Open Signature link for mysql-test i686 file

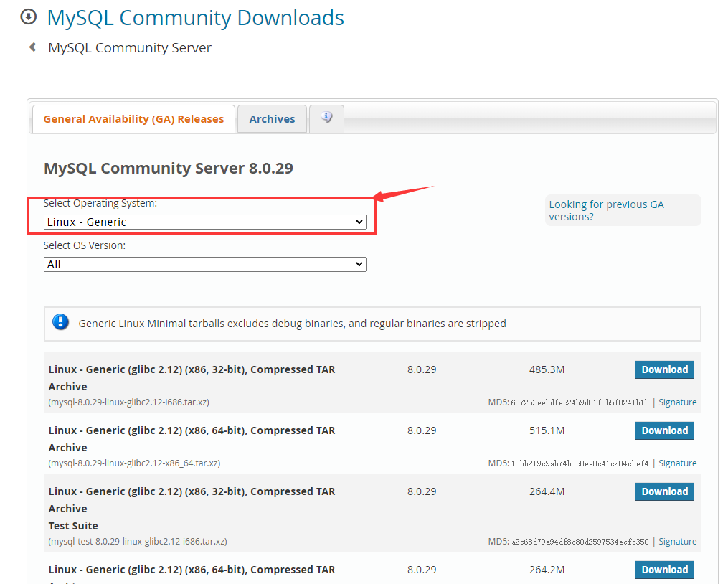(677, 541)
